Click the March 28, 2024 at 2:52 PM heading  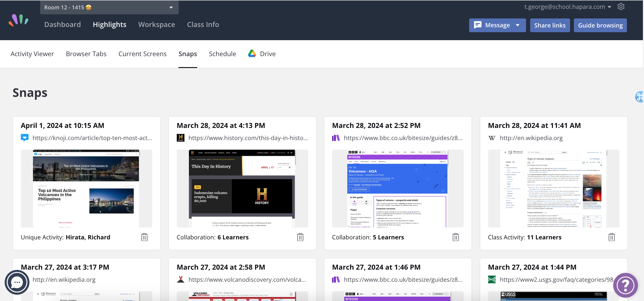click(x=376, y=125)
